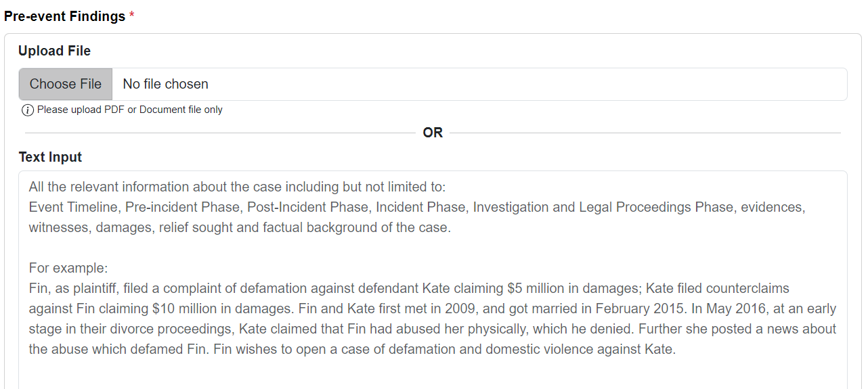Screen dimensions: 868x389
Task: Click the "Upload File" label
Action: click(x=54, y=51)
